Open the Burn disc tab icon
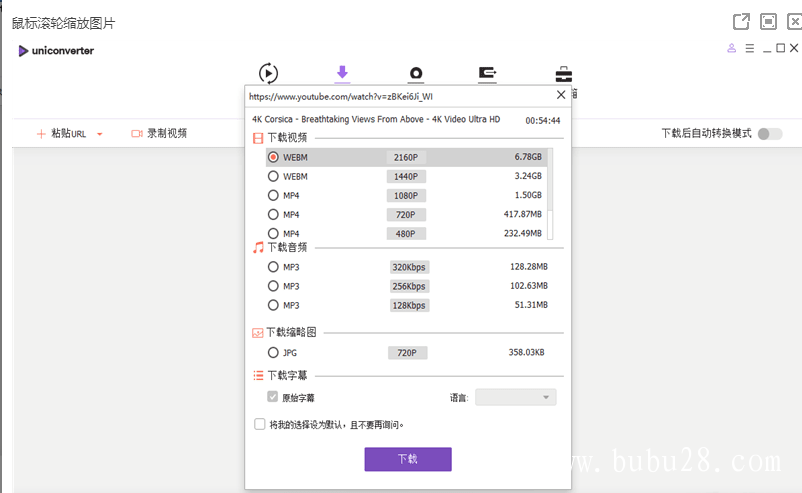Viewport: 802px width, 493px height. point(416,74)
